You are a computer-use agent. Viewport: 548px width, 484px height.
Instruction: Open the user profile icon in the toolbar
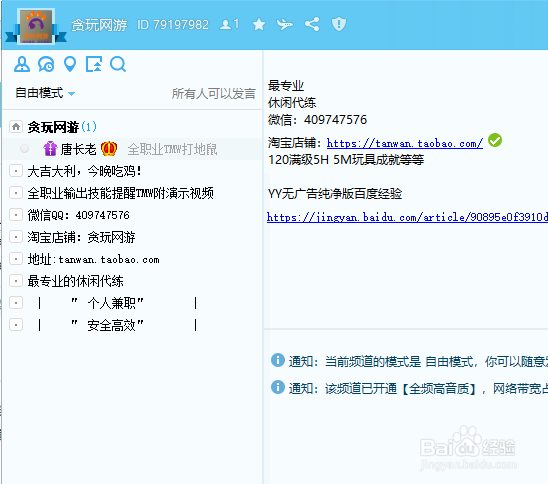(x=22, y=64)
